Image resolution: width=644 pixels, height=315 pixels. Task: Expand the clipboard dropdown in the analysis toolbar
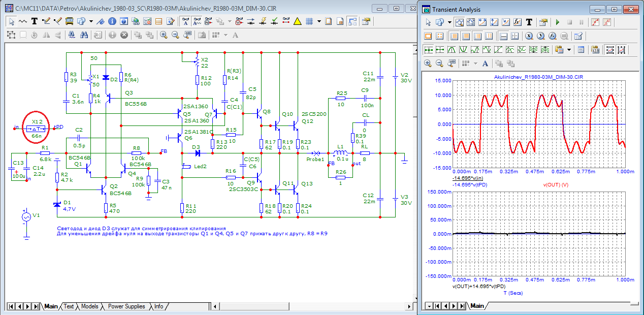[x=569, y=49]
